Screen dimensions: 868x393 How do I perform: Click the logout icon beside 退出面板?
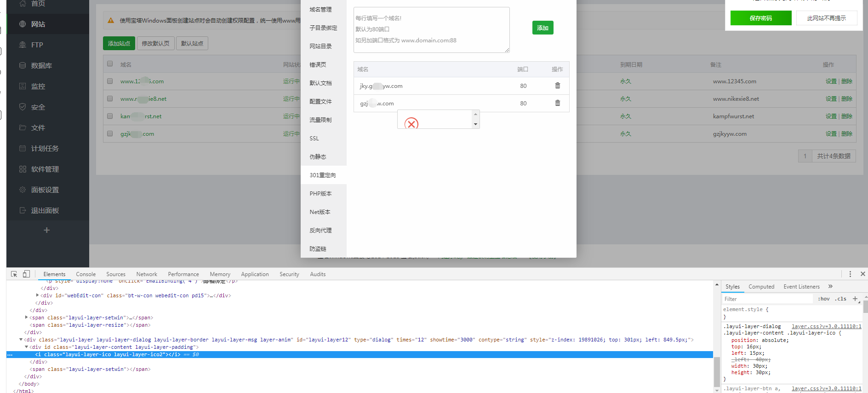pos(23,210)
